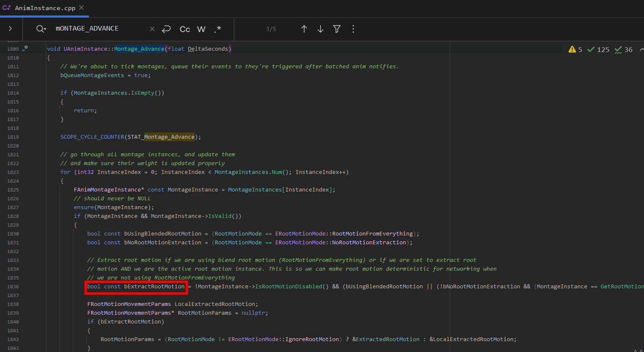Toggle Match Case (Cc) option
644x352 pixels.
[185, 29]
